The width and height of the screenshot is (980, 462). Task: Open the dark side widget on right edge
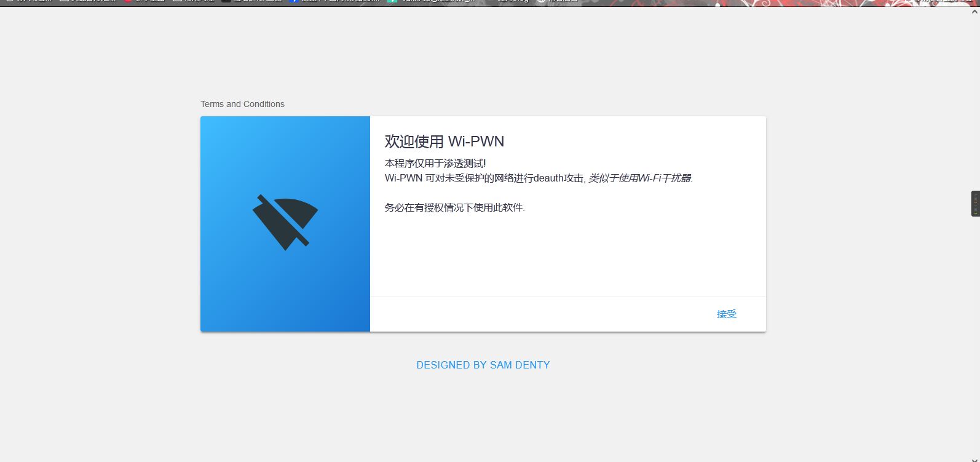click(975, 204)
